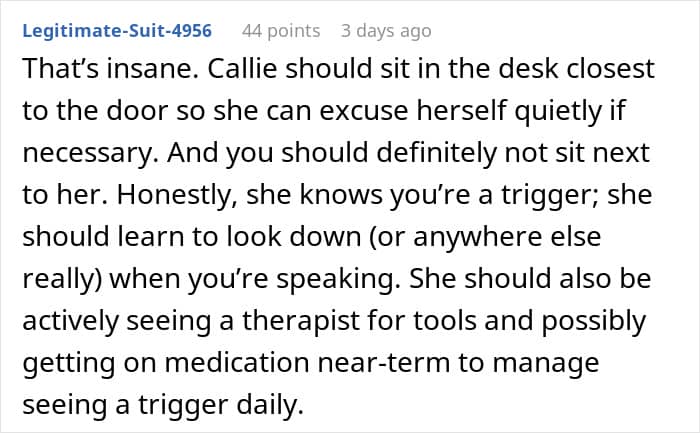
Task: Open the Legitimate-Suit-4956 user profile
Action: pyautogui.click(x=117, y=31)
